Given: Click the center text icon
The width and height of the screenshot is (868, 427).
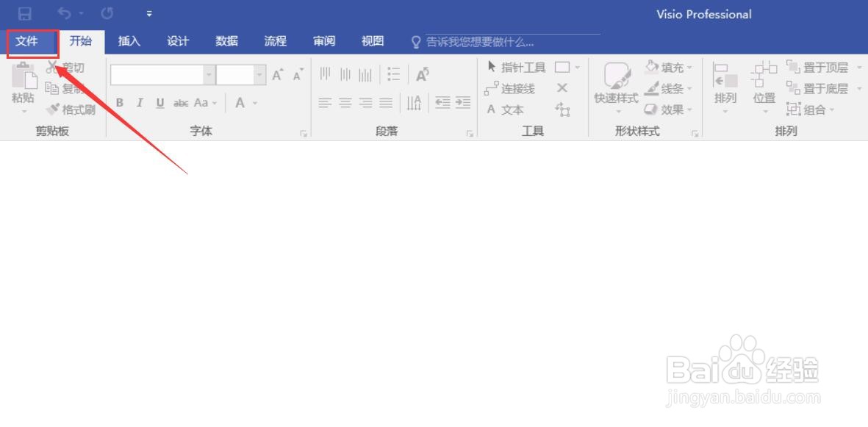Looking at the screenshot, I should tap(345, 103).
